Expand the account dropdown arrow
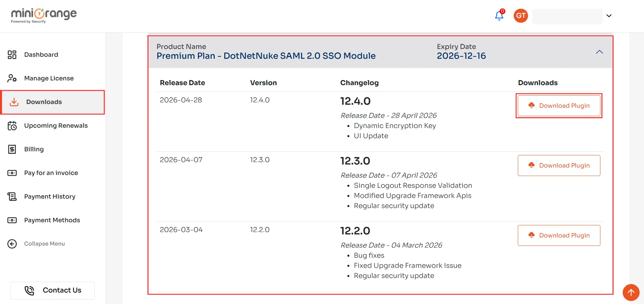 point(609,16)
